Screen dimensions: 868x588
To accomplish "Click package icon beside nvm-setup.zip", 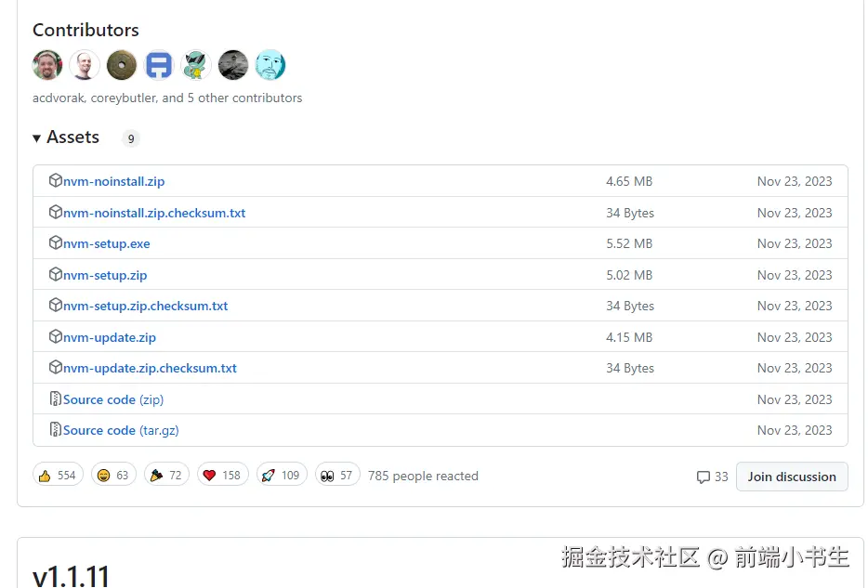I will point(56,274).
